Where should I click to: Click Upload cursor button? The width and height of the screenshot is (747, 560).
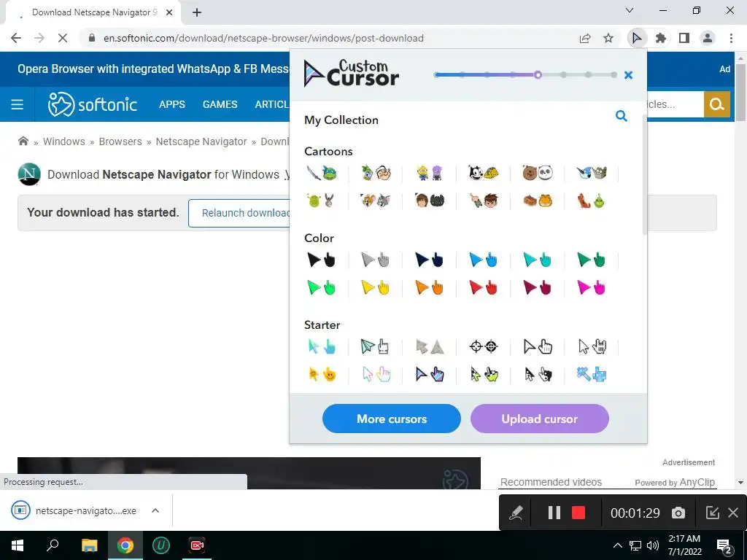540,419
